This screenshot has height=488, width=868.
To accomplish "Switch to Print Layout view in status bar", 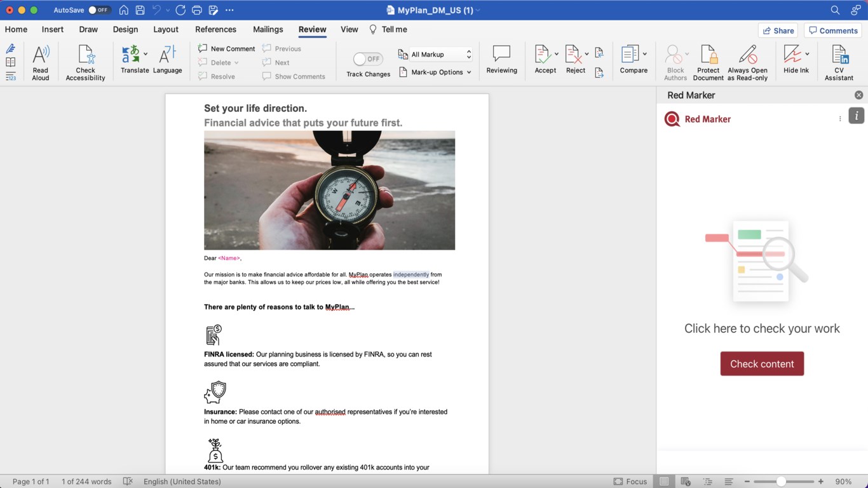I will tap(664, 482).
